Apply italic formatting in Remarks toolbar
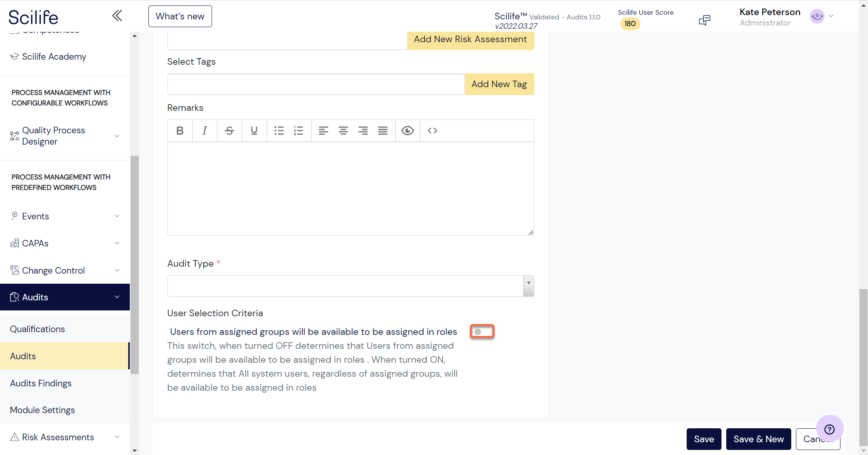The height and width of the screenshot is (455, 868). coord(205,131)
